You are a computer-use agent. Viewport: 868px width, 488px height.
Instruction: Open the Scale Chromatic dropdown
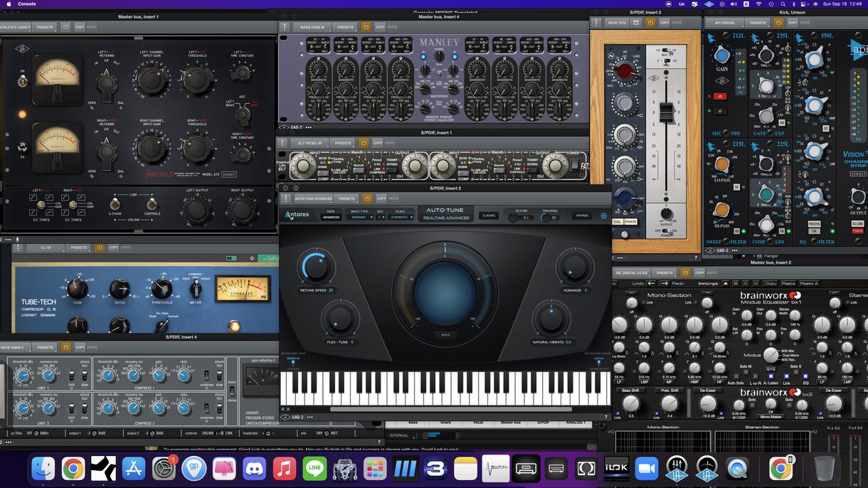coord(401,217)
